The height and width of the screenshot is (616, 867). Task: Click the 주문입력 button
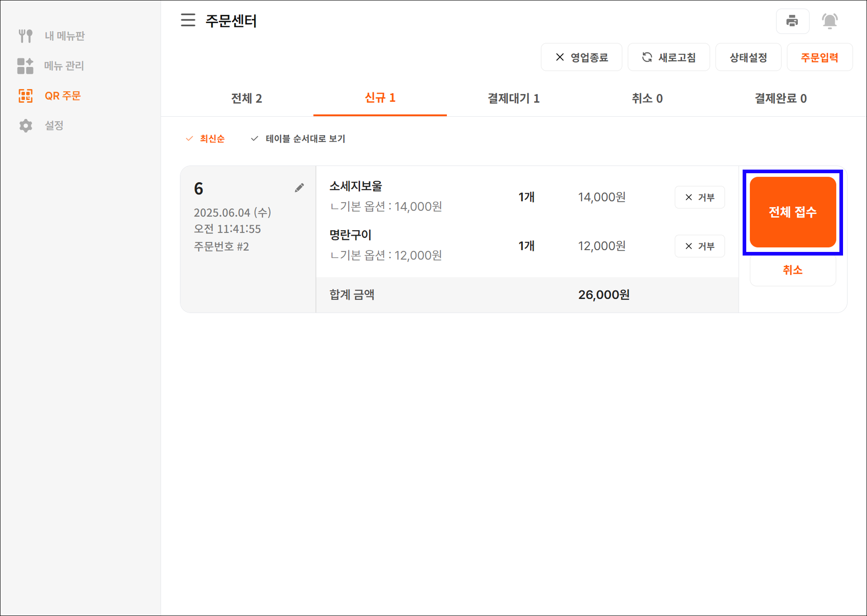(820, 57)
